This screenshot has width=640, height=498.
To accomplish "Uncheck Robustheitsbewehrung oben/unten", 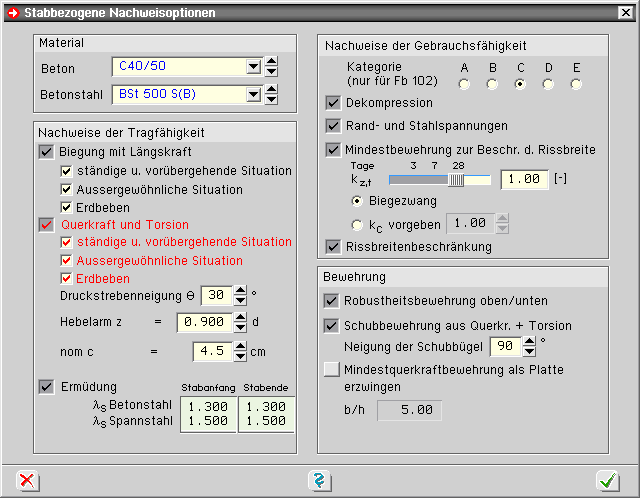I will [332, 300].
